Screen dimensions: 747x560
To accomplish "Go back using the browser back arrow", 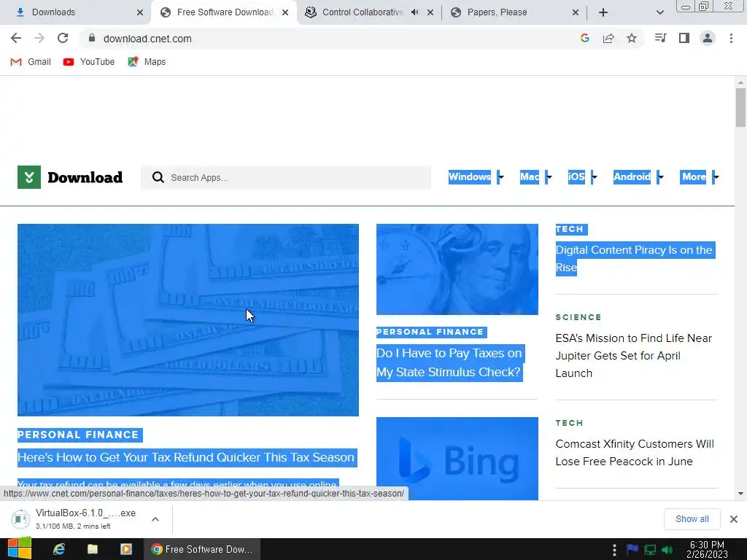I will 16,38.
